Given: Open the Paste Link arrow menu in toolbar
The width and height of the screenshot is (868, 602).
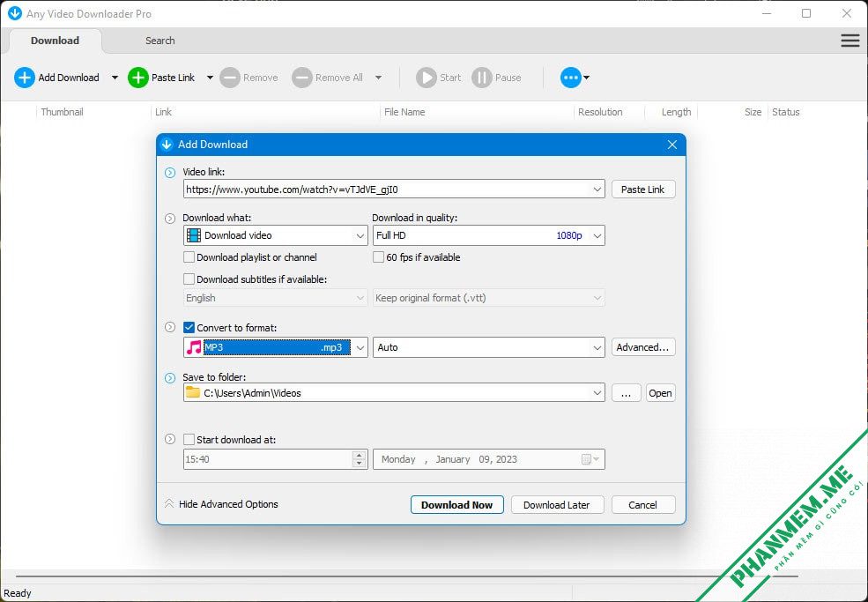Looking at the screenshot, I should pos(210,78).
